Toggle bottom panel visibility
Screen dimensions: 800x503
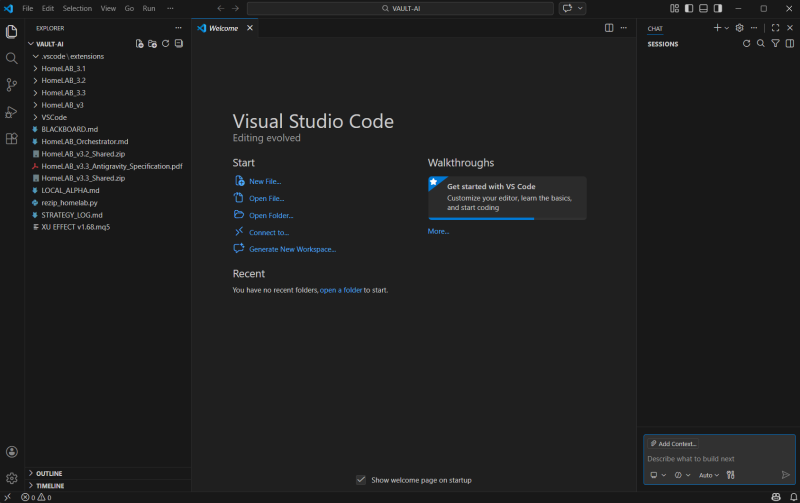704,8
